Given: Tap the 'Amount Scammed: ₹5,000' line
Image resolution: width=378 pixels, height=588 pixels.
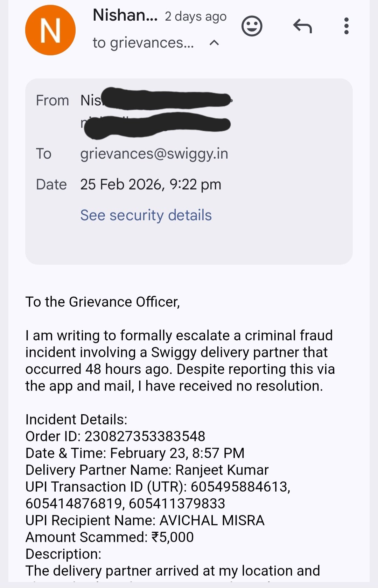Looking at the screenshot, I should point(110,537).
